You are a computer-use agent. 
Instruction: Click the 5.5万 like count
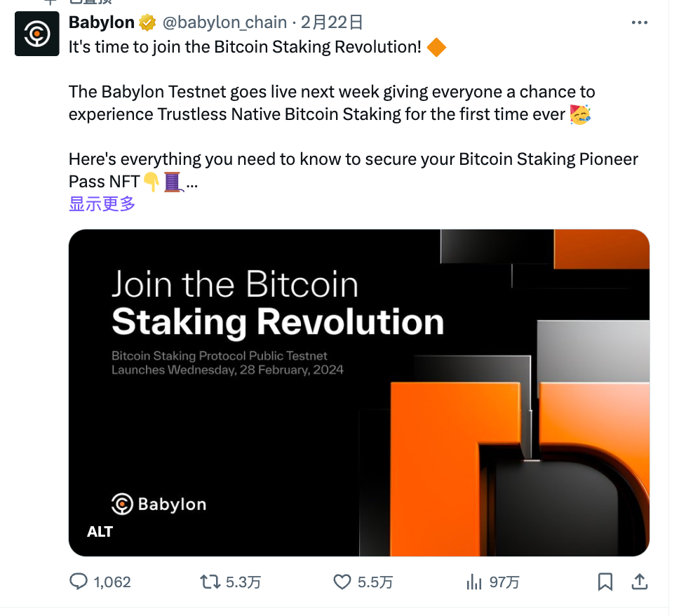tap(375, 582)
